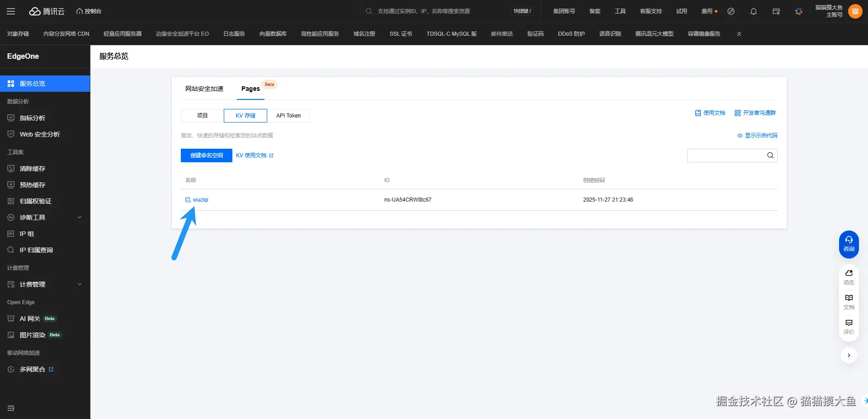Expand the 诊断工具 submenu chevron

[80, 217]
